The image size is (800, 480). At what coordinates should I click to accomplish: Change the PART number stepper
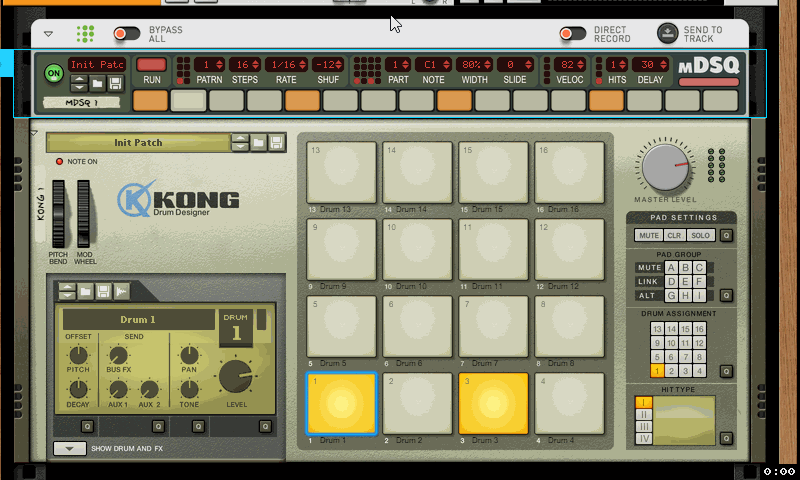coord(406,65)
